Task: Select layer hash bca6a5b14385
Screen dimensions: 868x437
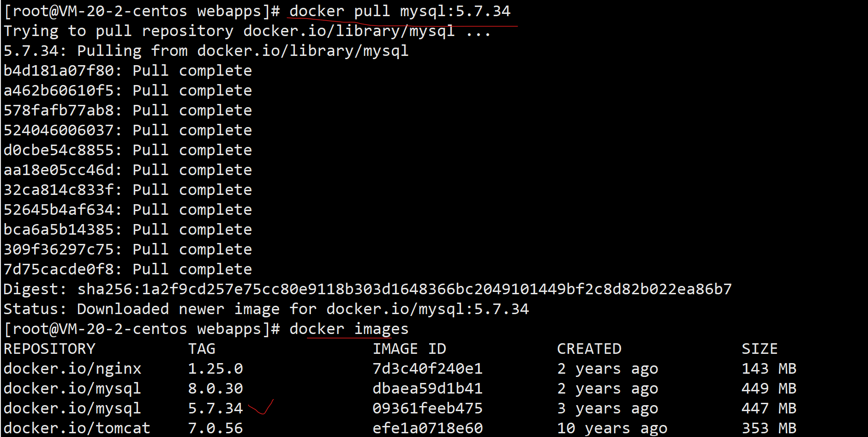Action: coord(59,230)
